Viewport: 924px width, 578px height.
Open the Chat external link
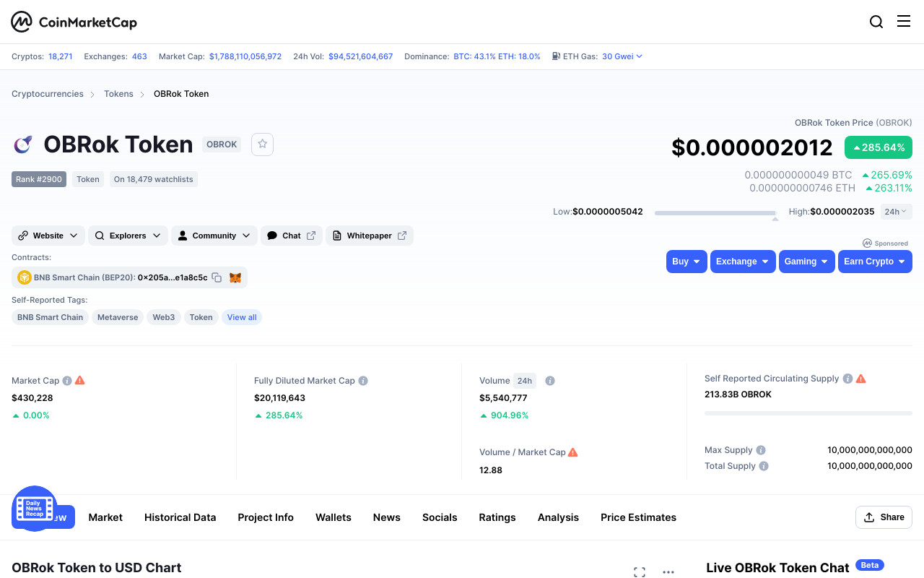pos(291,236)
